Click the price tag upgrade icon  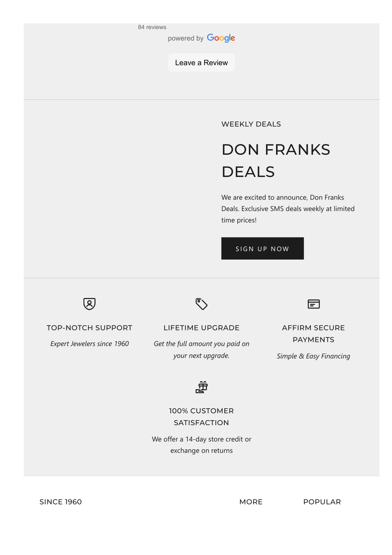(201, 304)
